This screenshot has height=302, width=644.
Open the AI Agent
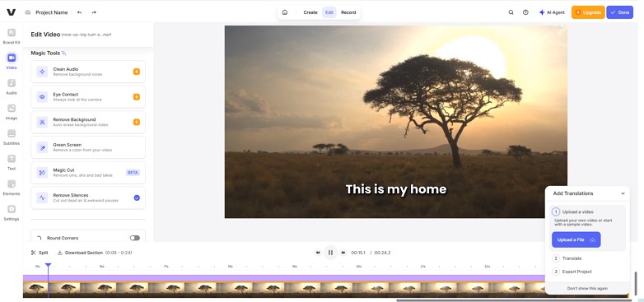point(552,12)
